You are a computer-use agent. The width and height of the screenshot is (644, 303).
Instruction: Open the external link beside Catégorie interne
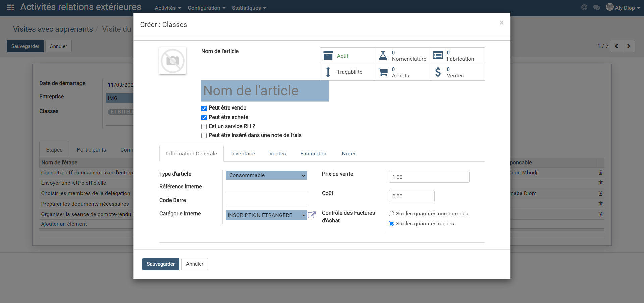click(312, 215)
